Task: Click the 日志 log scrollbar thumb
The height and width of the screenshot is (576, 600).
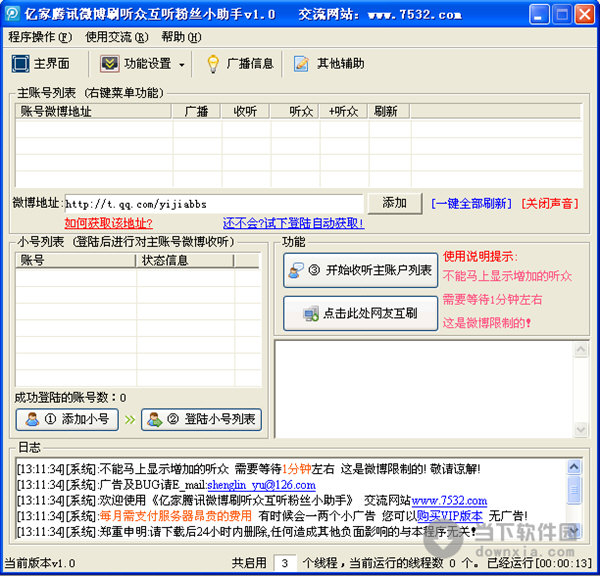Action: pos(574,490)
